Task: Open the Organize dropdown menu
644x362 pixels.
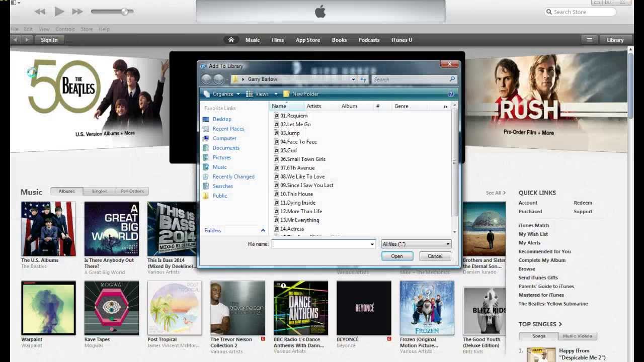Action: click(222, 94)
